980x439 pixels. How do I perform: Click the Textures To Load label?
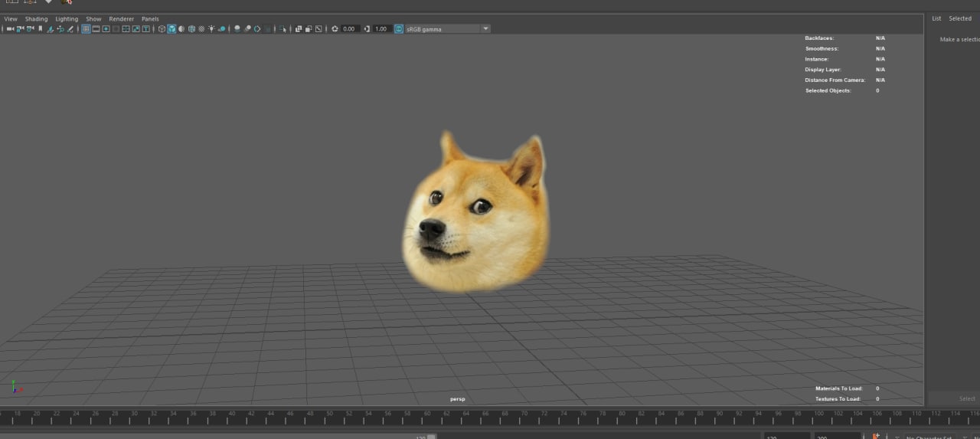[838, 399]
